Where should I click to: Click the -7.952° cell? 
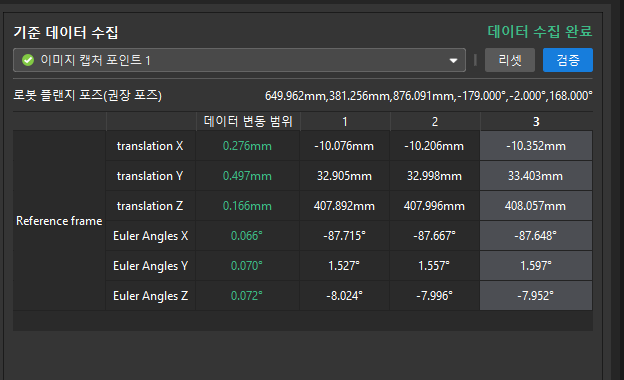click(536, 296)
